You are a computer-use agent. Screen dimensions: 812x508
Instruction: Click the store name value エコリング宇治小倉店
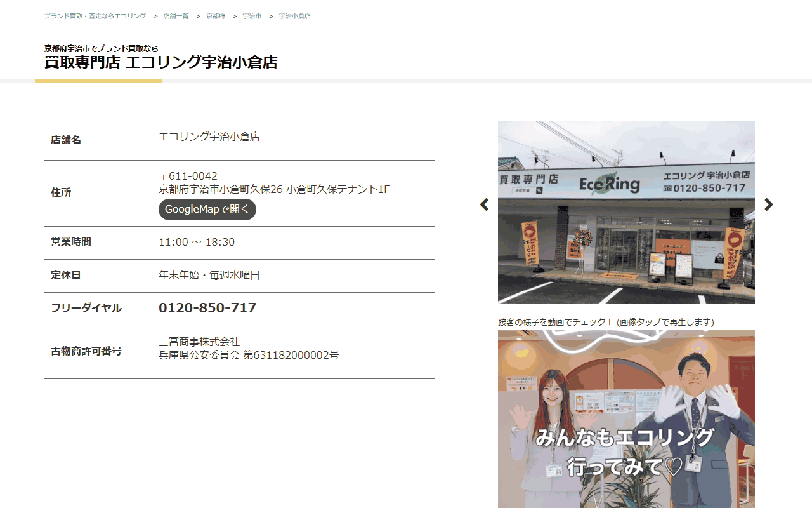pyautogui.click(x=209, y=137)
